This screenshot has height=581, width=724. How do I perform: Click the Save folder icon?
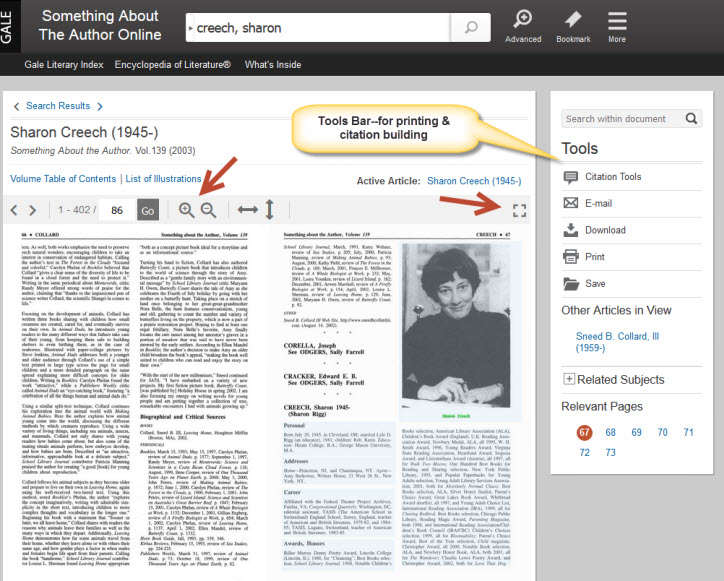[571, 284]
